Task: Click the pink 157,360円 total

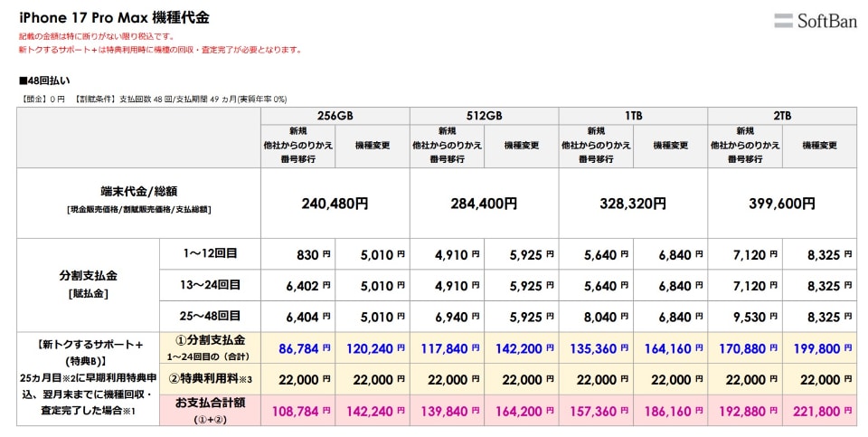Action: 596,411
